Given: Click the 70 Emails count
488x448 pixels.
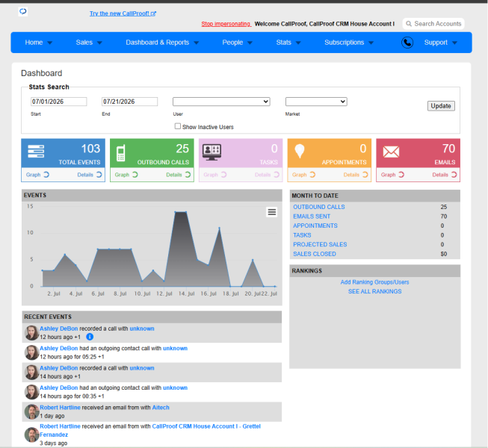Looking at the screenshot, I should [x=449, y=149].
